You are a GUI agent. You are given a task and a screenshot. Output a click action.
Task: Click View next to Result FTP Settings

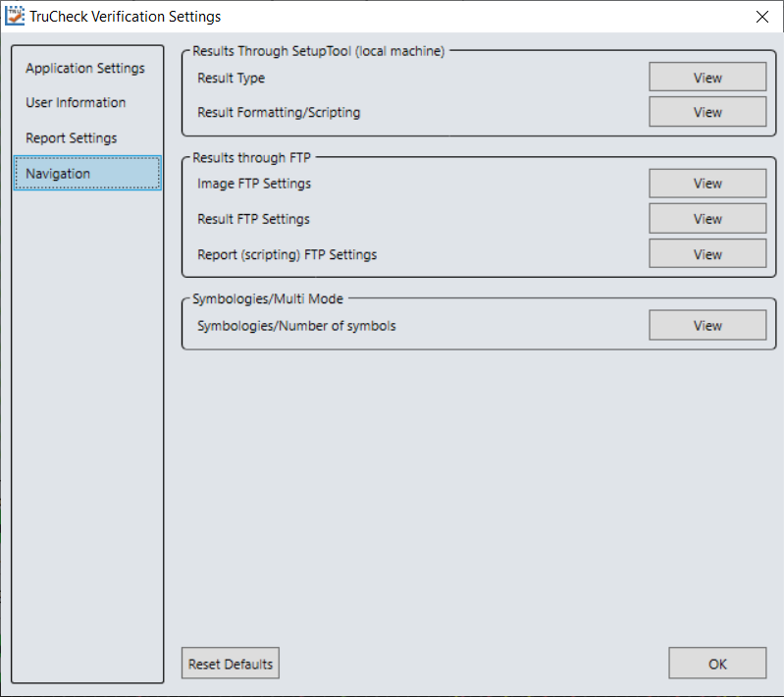point(706,219)
